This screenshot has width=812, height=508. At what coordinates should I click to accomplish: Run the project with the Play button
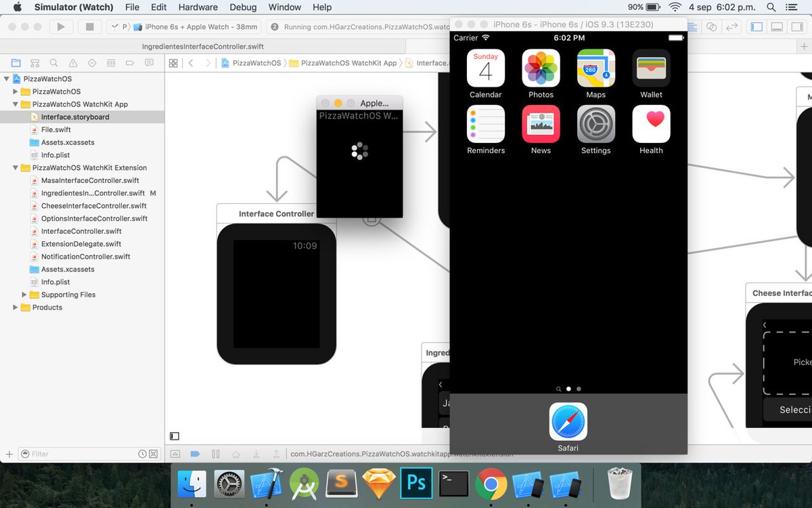tap(61, 27)
